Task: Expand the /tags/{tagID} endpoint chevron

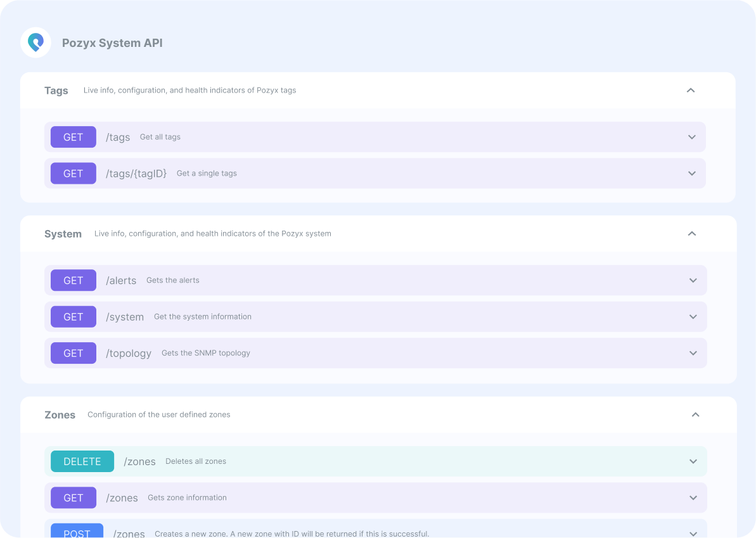Action: (x=692, y=174)
